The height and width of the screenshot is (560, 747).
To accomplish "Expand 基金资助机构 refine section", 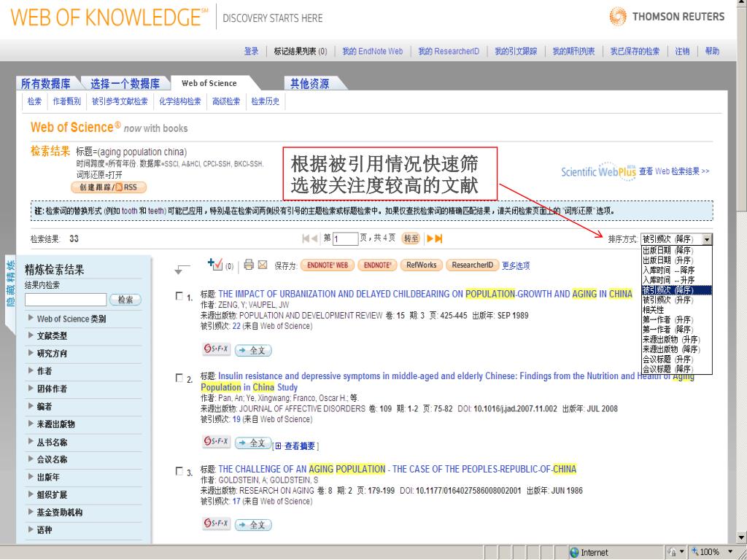I will (x=55, y=513).
